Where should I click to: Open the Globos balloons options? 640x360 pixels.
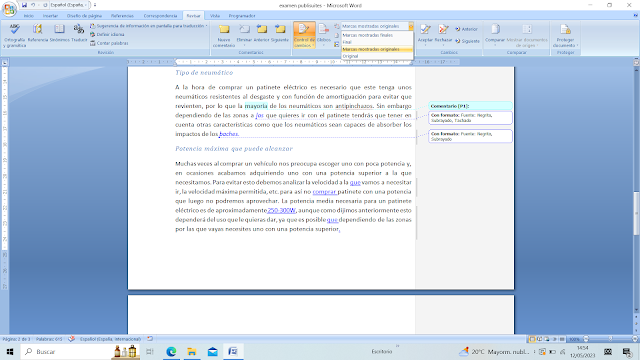pos(324,36)
